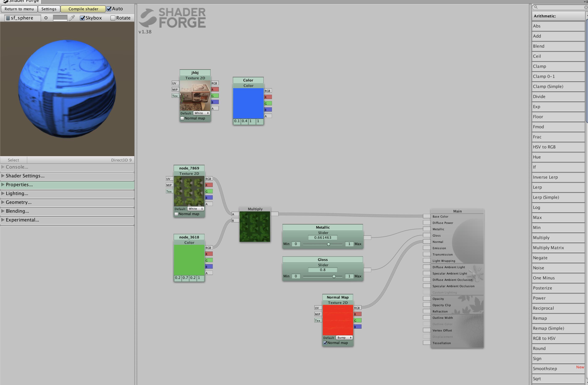Click the Metallic slider handle
Screen dimensions: 588x385
coord(328,244)
